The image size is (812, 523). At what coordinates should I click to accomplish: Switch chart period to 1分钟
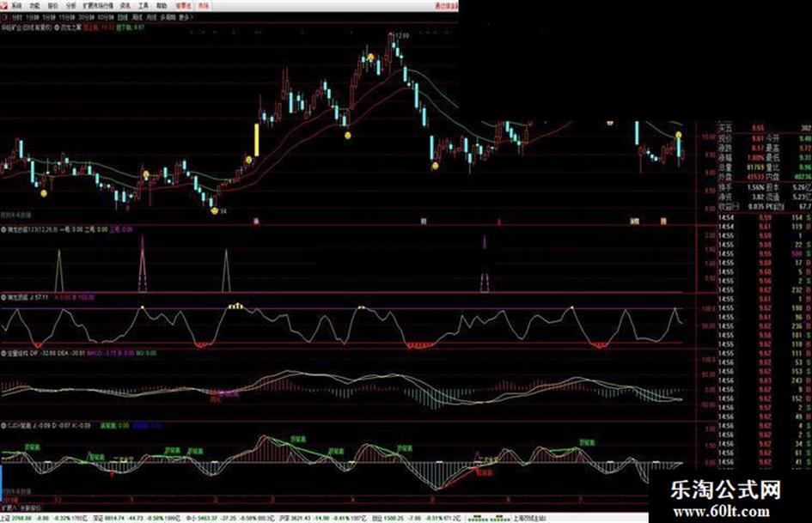[32, 17]
